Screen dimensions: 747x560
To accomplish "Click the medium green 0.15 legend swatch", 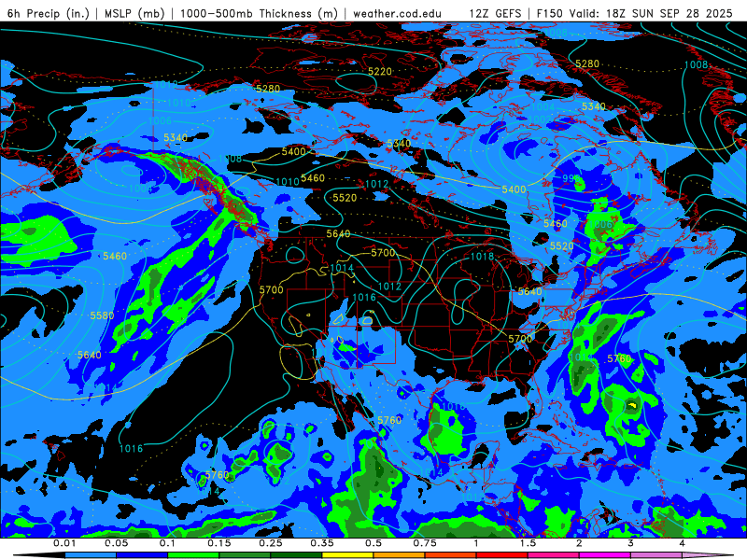I will (245, 555).
